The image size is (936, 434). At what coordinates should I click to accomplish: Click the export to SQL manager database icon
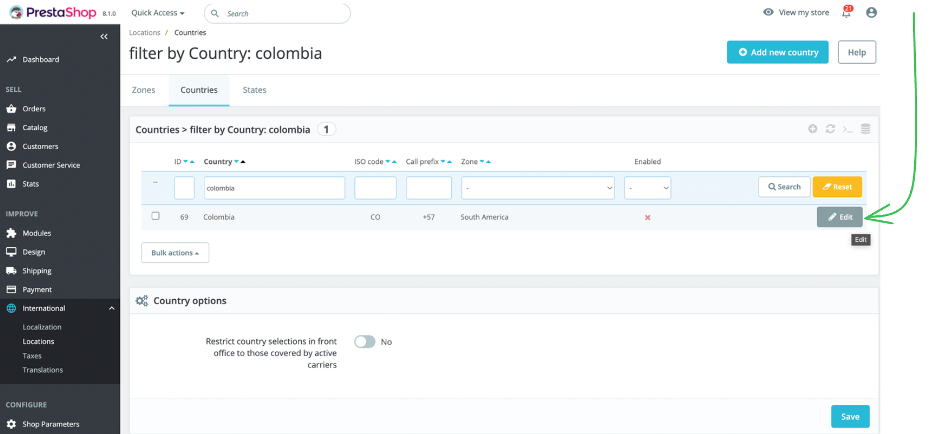click(865, 129)
